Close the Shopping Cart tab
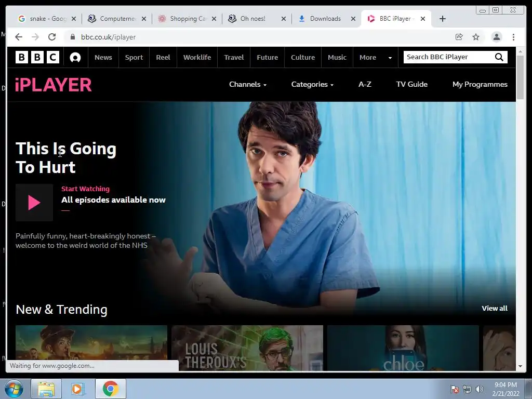 214,19
